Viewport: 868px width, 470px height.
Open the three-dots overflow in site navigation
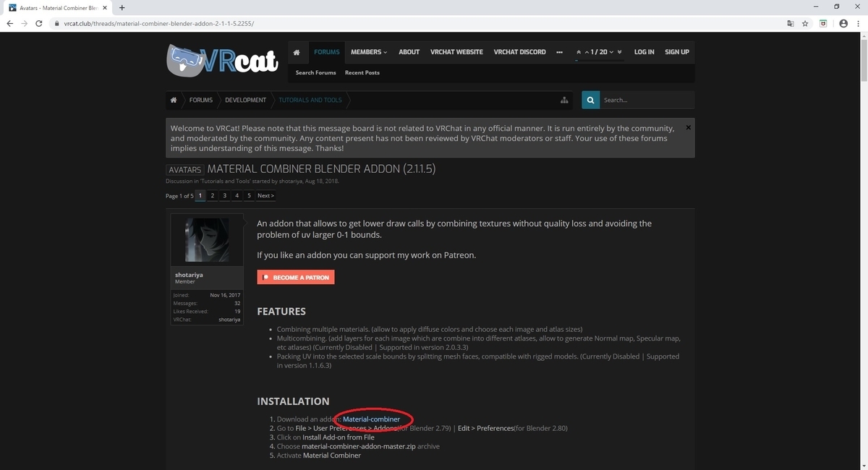click(x=560, y=52)
